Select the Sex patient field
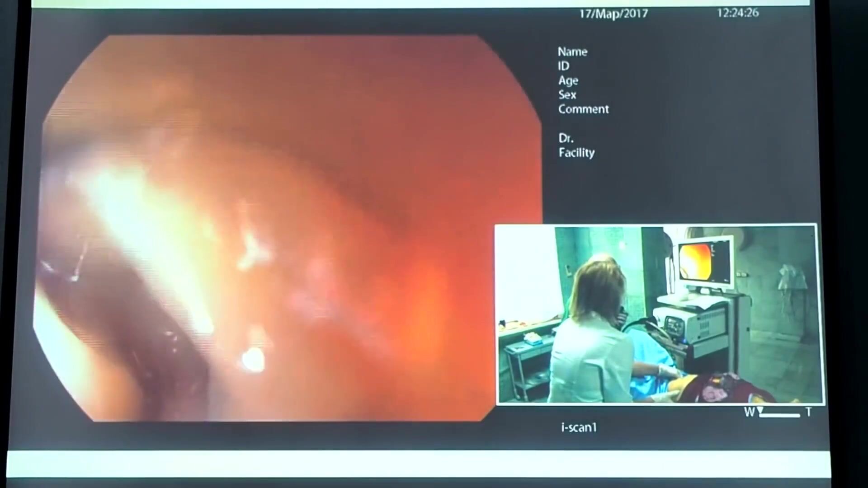Screen dimensions: 868x488 tap(567, 95)
